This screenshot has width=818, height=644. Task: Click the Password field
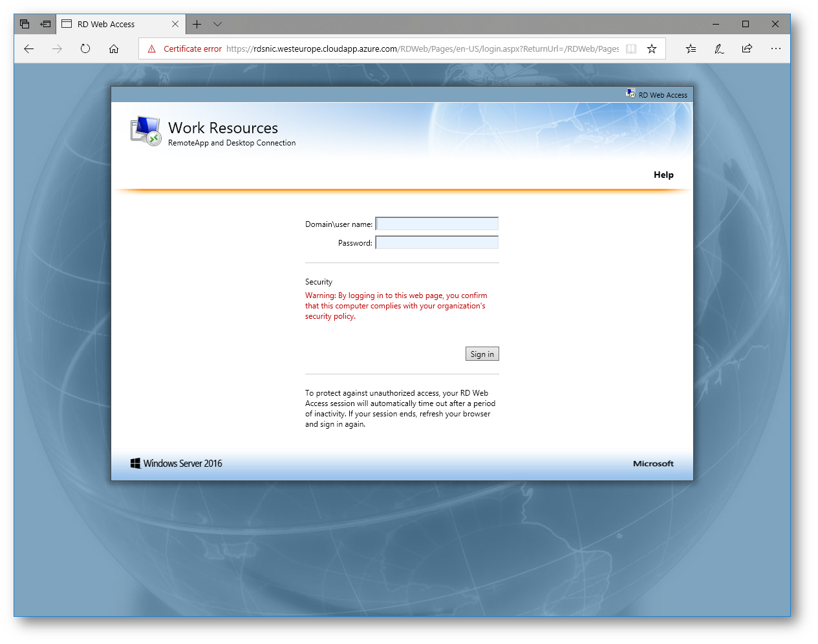pyautogui.click(x=437, y=242)
